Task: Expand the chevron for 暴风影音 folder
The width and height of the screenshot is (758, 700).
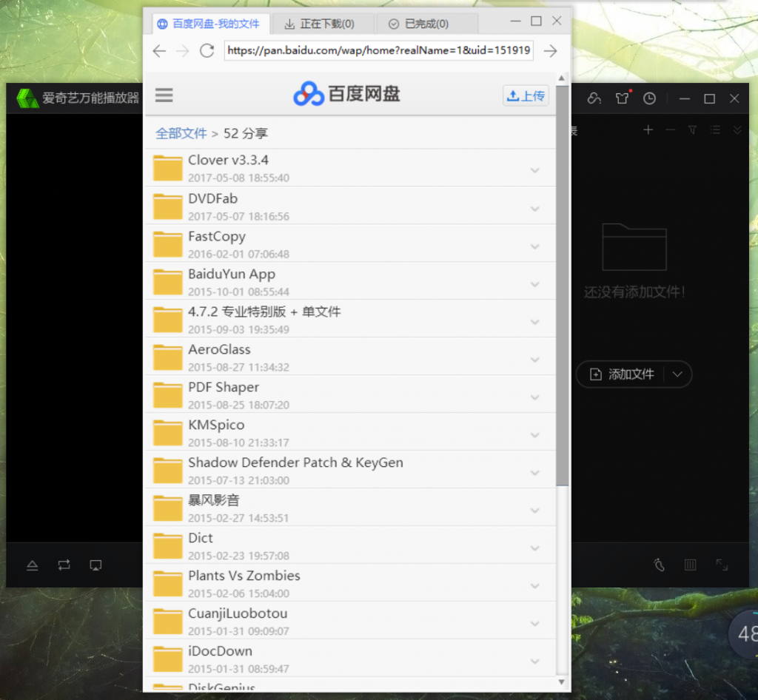Action: (x=534, y=510)
